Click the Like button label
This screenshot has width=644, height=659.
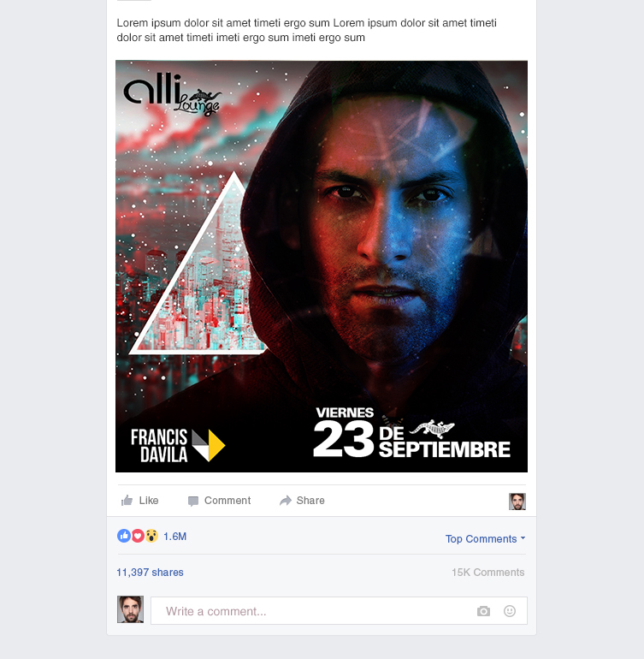click(x=149, y=501)
